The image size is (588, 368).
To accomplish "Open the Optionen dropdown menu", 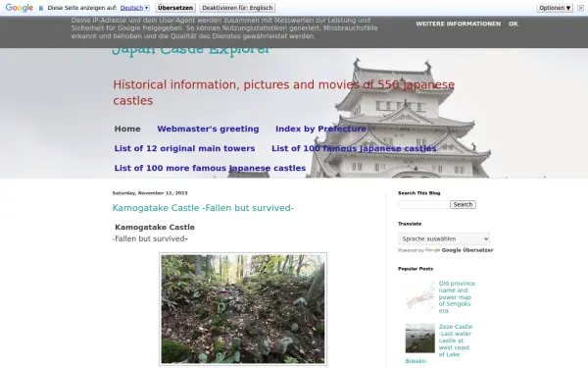I will [555, 8].
